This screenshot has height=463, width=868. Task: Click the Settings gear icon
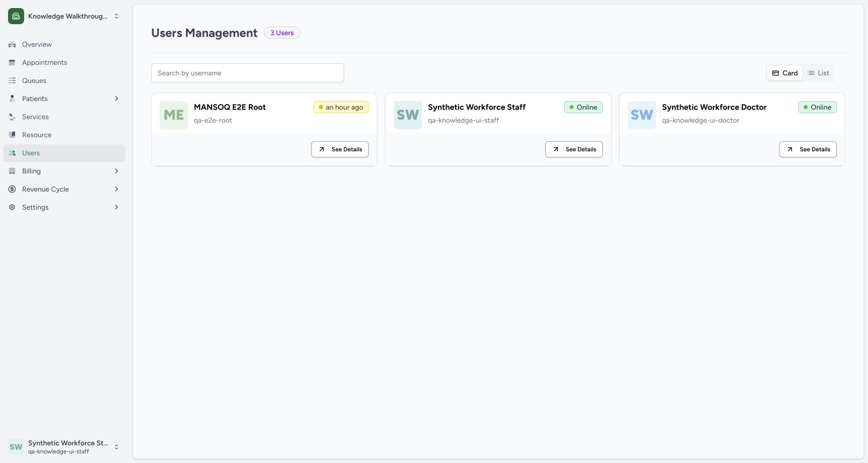(x=12, y=208)
